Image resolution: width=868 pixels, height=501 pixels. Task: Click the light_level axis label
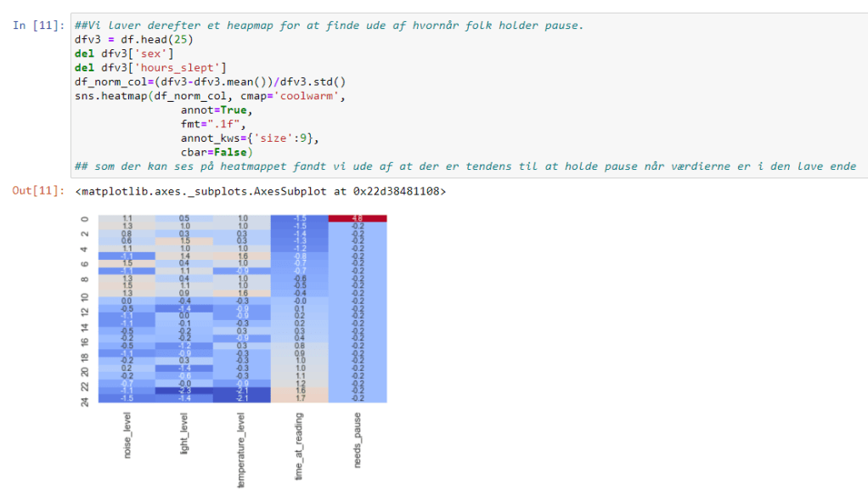[184, 435]
